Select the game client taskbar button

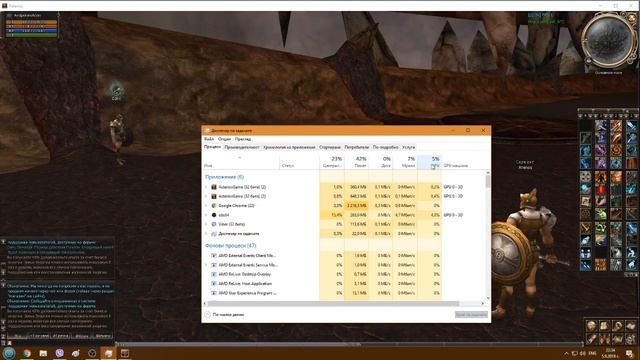124,353
